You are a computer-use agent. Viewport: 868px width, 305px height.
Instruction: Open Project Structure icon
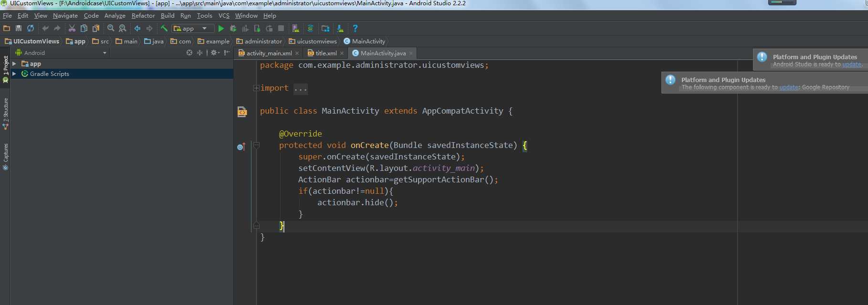point(325,28)
